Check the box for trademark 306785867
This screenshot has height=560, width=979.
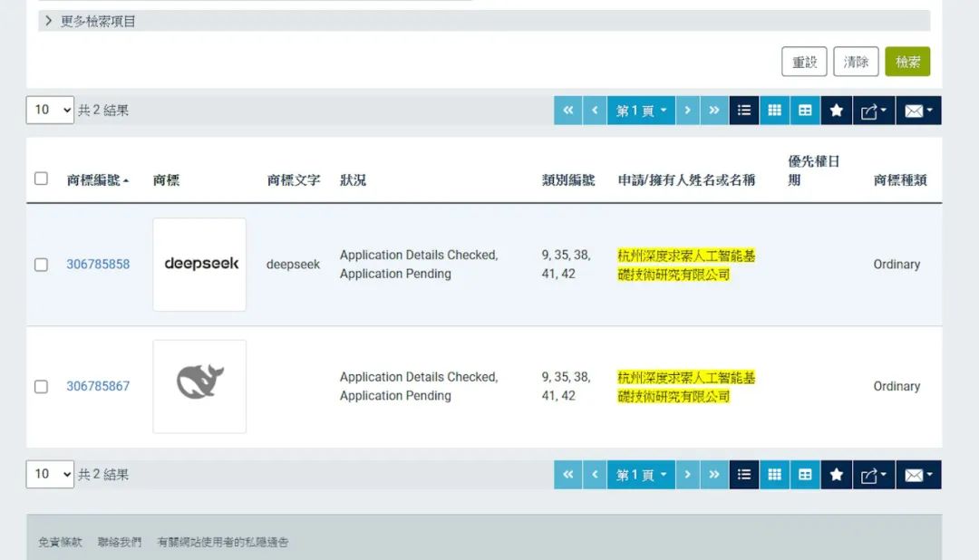click(41, 386)
